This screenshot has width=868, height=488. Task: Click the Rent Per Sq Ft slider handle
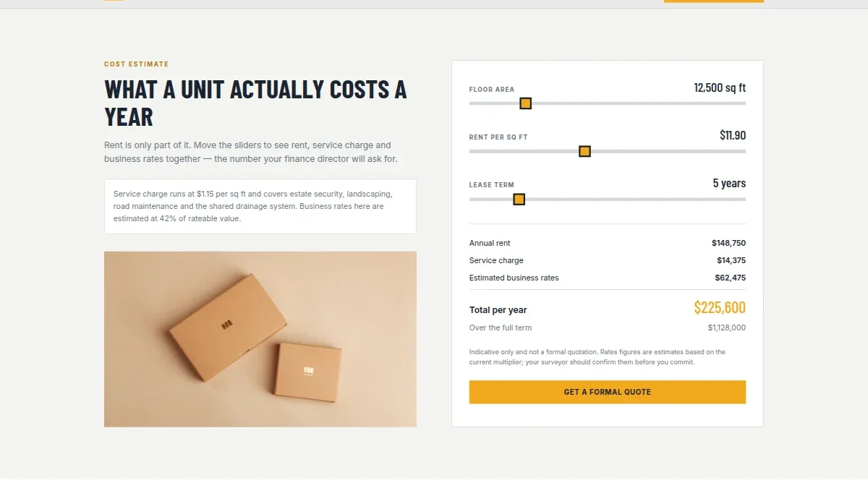pyautogui.click(x=585, y=151)
